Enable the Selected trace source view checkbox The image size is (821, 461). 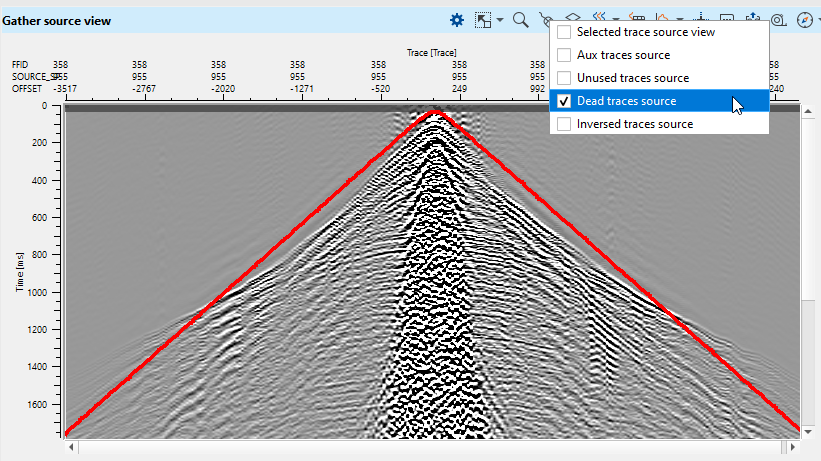pos(564,32)
